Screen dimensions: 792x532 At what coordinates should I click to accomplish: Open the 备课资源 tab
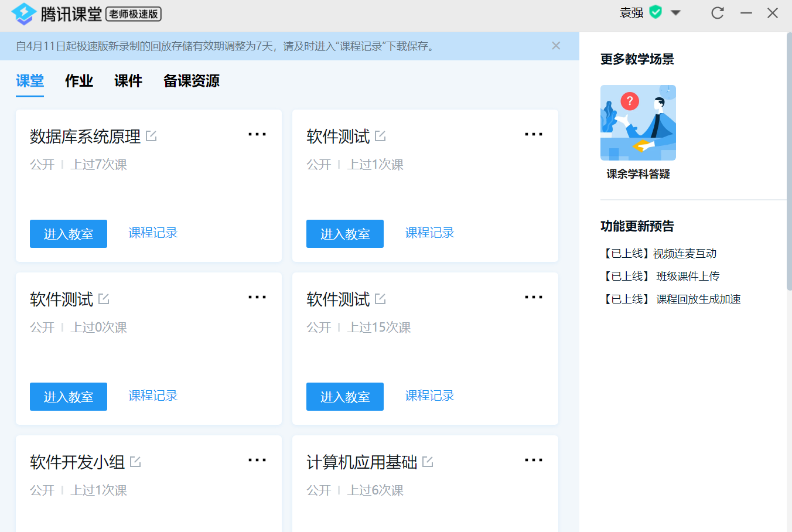click(192, 81)
